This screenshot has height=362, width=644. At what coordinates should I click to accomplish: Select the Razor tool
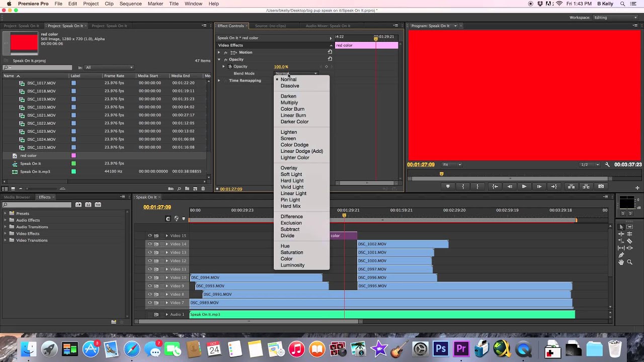tap(629, 241)
